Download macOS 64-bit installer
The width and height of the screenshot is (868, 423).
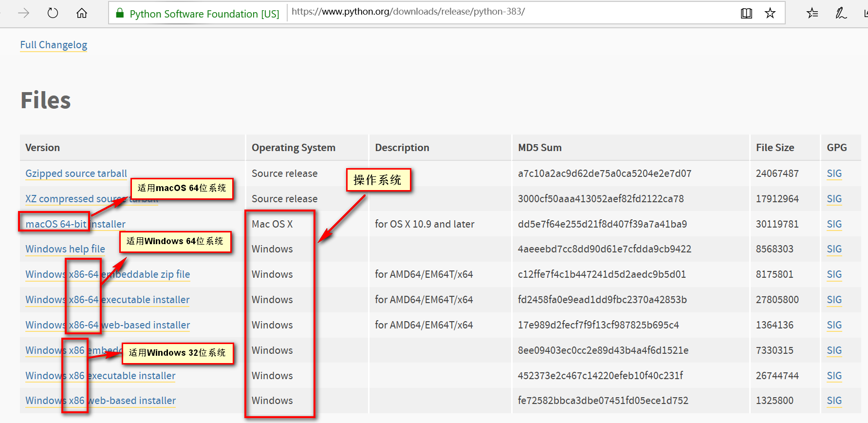click(x=75, y=224)
